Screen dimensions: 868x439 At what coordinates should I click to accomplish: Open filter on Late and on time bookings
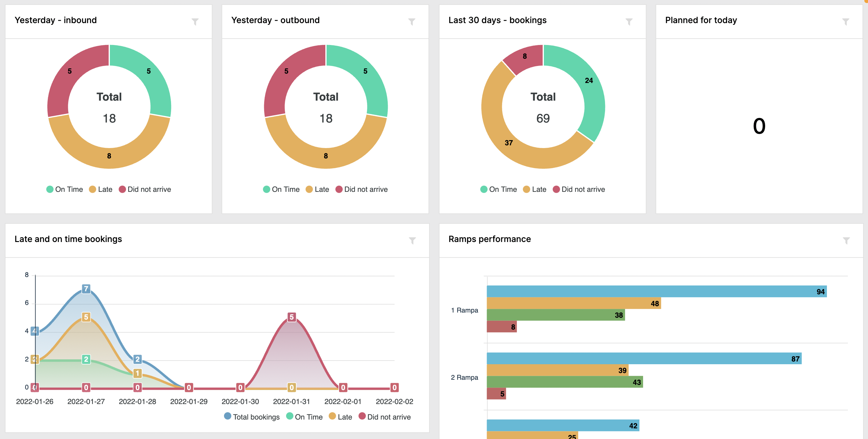pyautogui.click(x=412, y=241)
